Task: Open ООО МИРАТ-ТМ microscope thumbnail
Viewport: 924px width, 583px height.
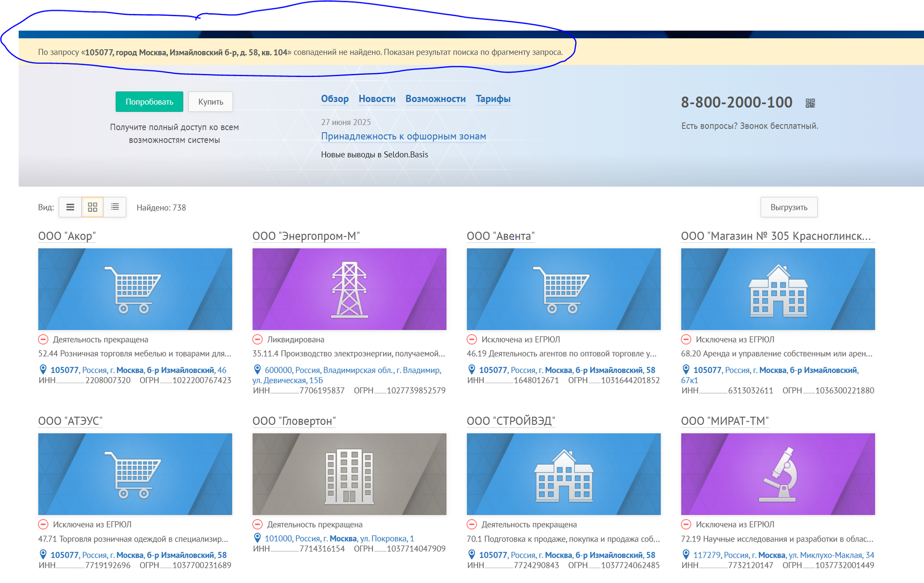Action: coord(778,474)
